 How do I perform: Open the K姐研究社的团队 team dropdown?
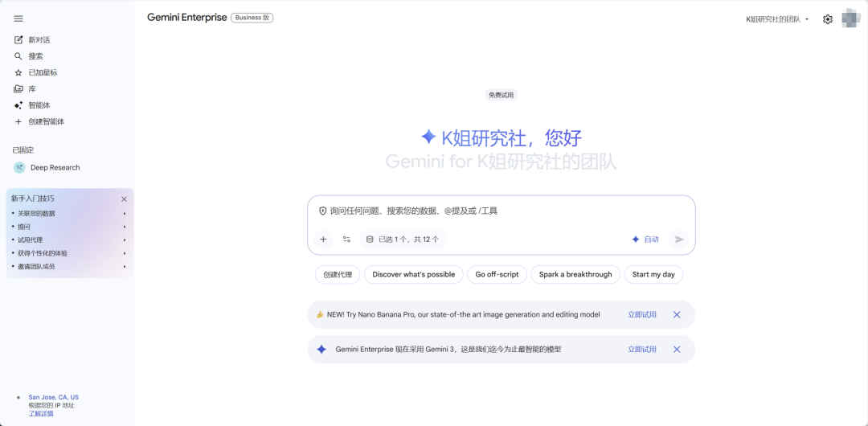(777, 18)
